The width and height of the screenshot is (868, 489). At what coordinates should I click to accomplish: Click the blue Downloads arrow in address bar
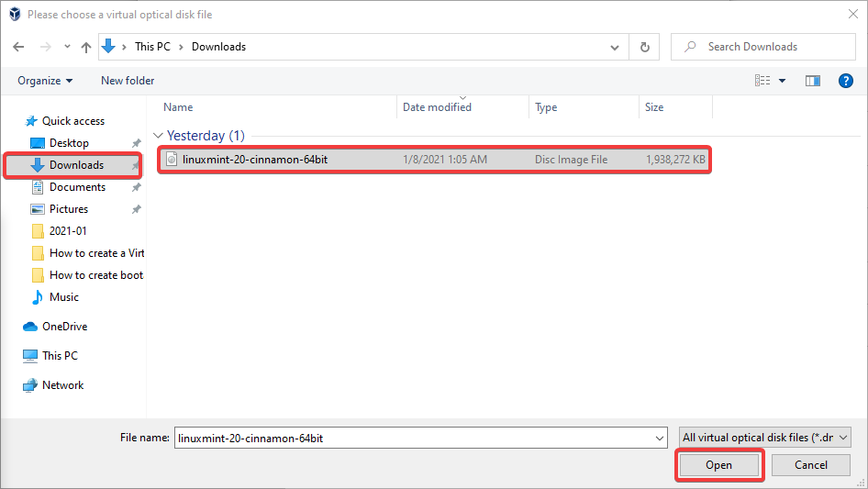pyautogui.click(x=108, y=46)
